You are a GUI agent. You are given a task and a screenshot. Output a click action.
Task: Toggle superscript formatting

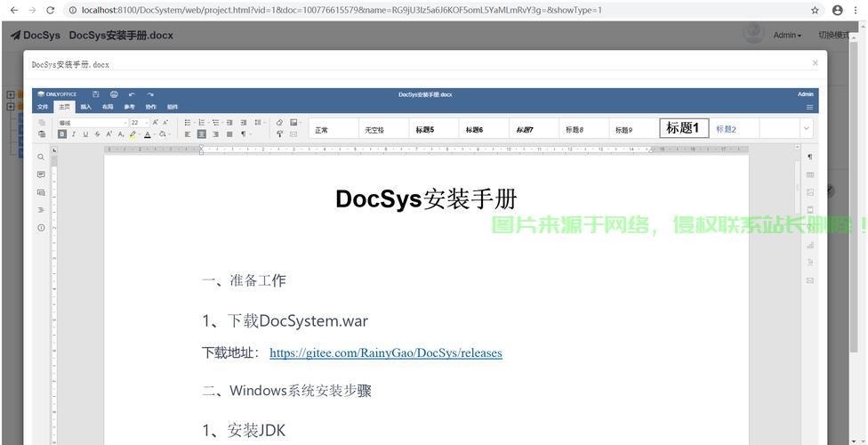point(109,134)
